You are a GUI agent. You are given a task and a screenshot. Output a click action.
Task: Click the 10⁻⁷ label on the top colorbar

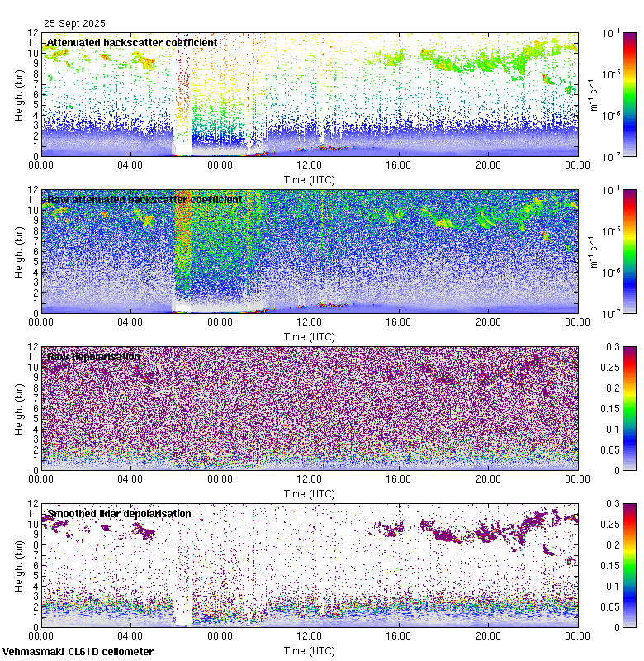[611, 157]
